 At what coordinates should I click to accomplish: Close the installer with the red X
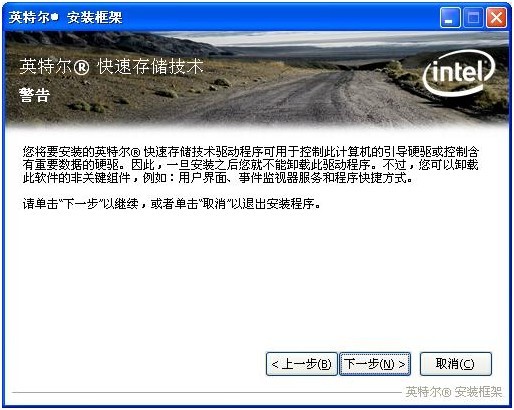point(496,18)
